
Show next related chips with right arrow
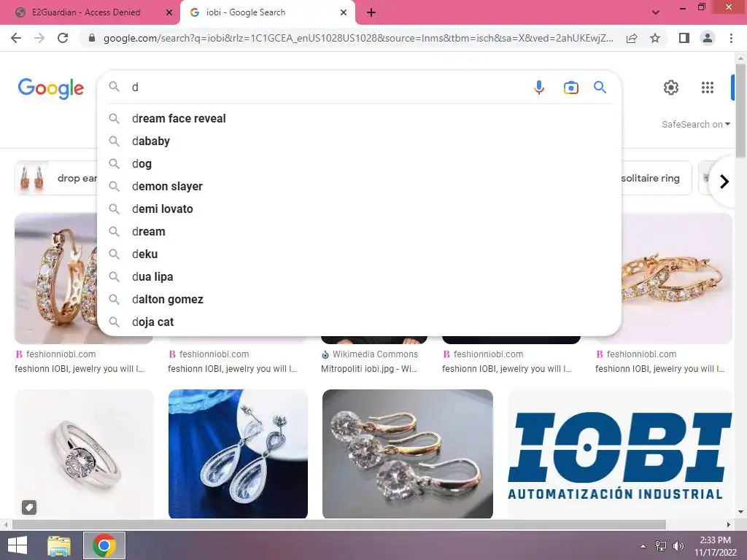[724, 182]
